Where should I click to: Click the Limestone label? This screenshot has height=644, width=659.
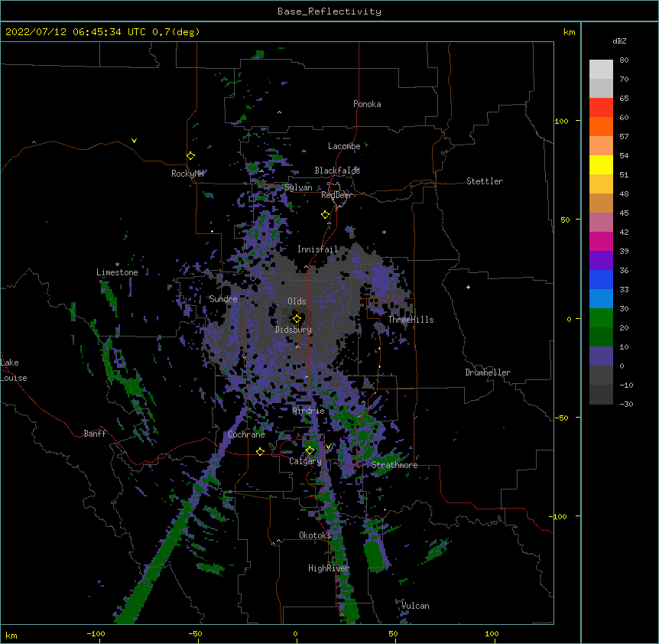point(117,272)
